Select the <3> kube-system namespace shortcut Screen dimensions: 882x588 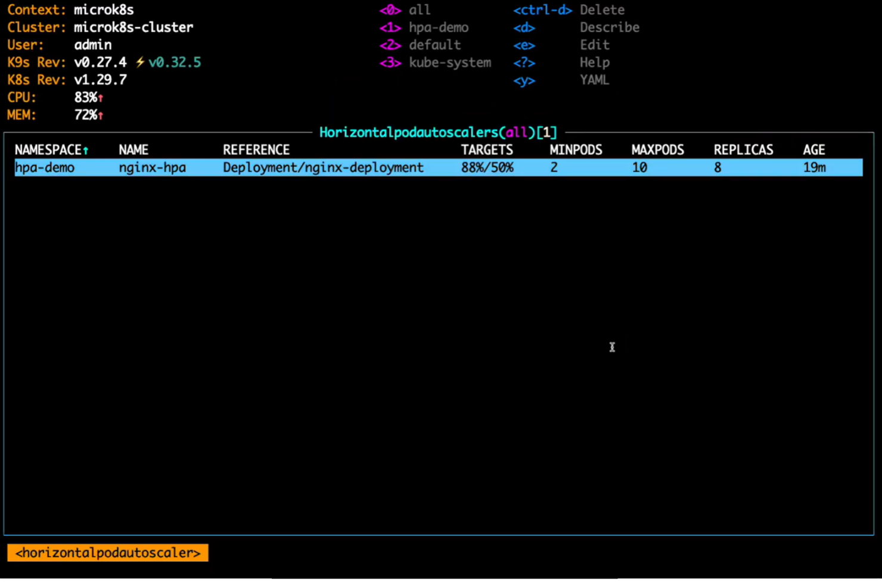(x=436, y=63)
